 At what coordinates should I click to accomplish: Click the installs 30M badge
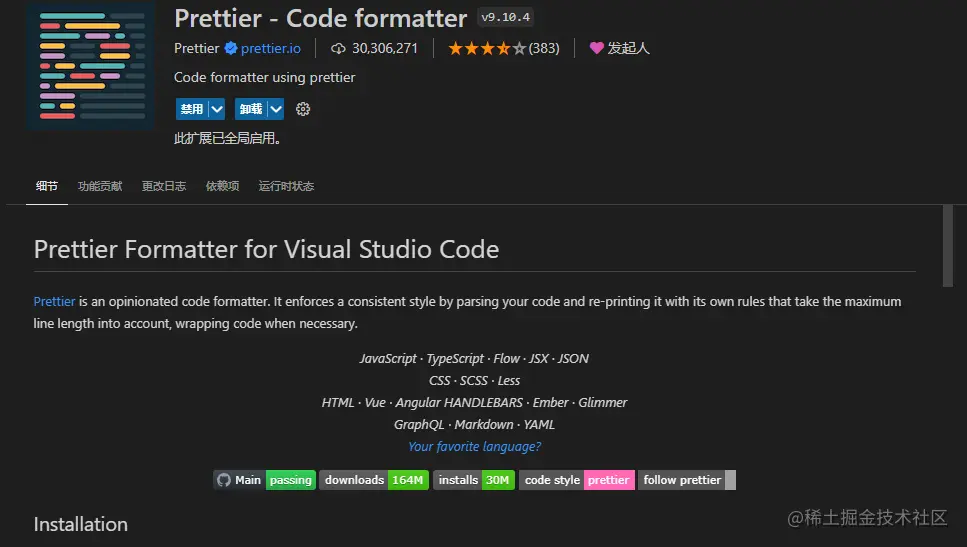click(474, 480)
